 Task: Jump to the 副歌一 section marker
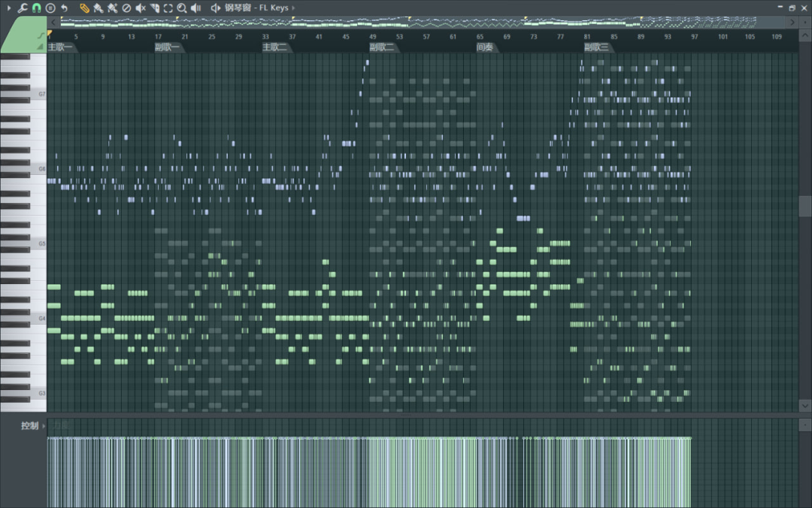[167, 47]
